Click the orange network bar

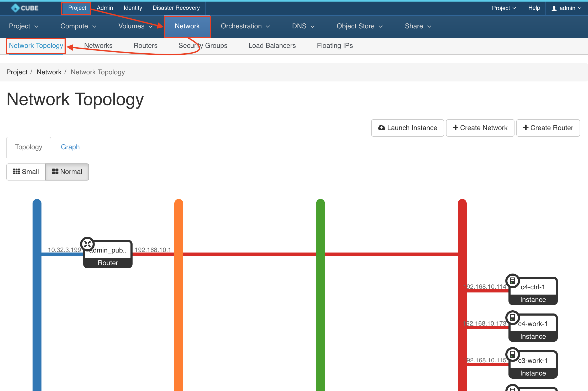(x=179, y=295)
